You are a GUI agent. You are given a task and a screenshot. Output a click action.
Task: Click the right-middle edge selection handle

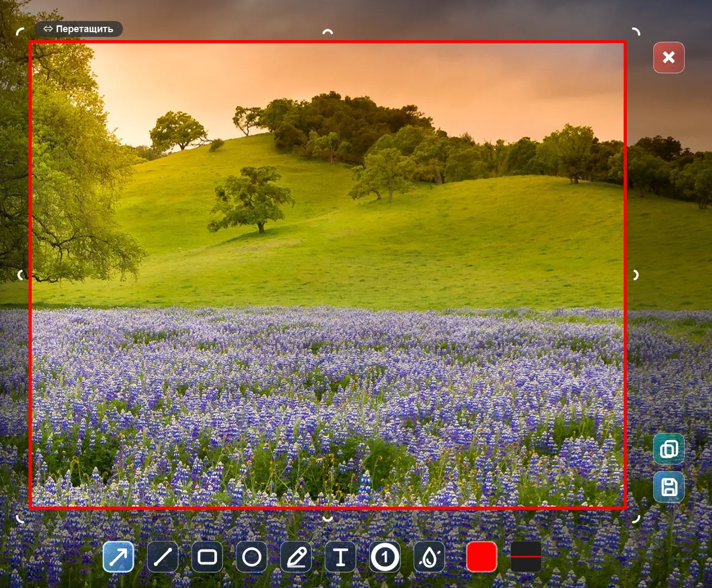pyautogui.click(x=636, y=275)
